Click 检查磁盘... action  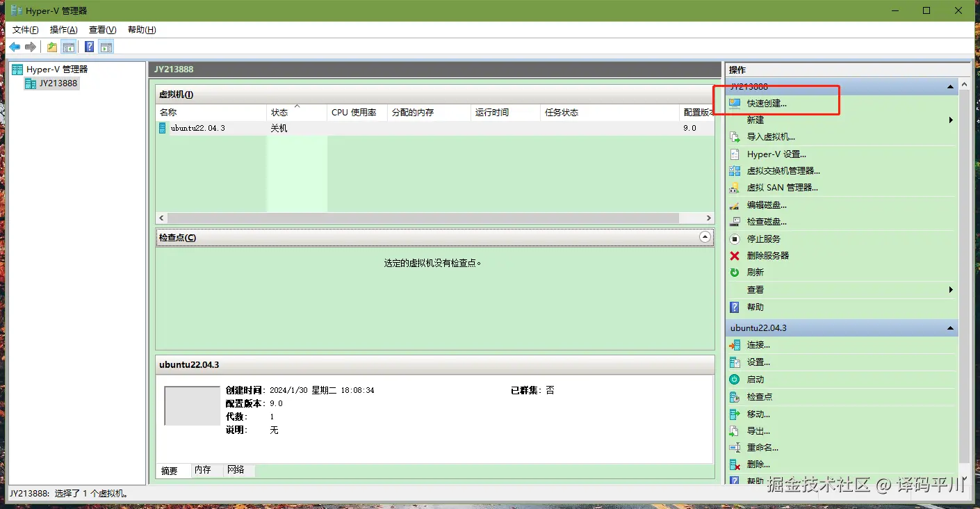point(767,221)
